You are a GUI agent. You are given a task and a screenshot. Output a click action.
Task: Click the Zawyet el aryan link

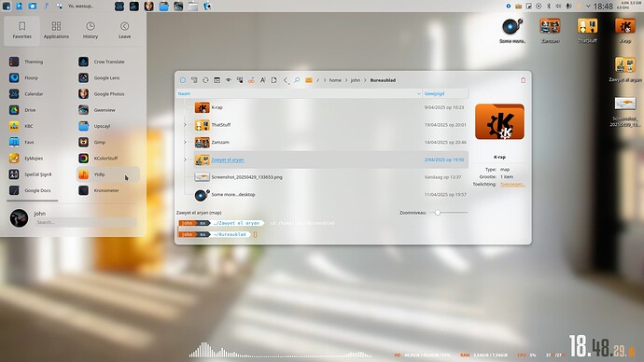click(228, 160)
